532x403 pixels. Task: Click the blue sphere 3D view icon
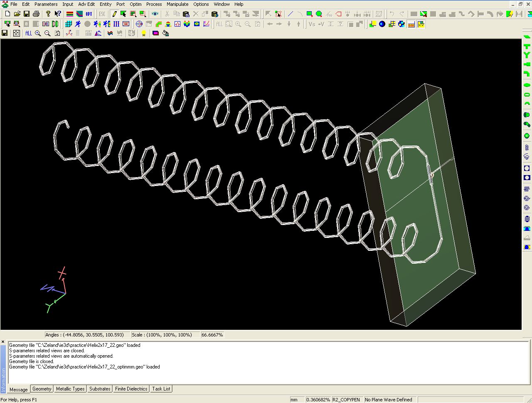[x=382, y=24]
